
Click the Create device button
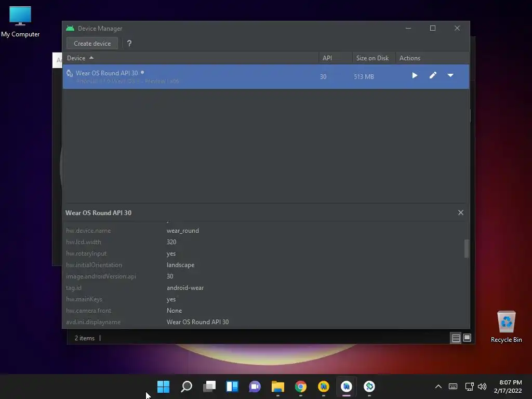tap(92, 44)
